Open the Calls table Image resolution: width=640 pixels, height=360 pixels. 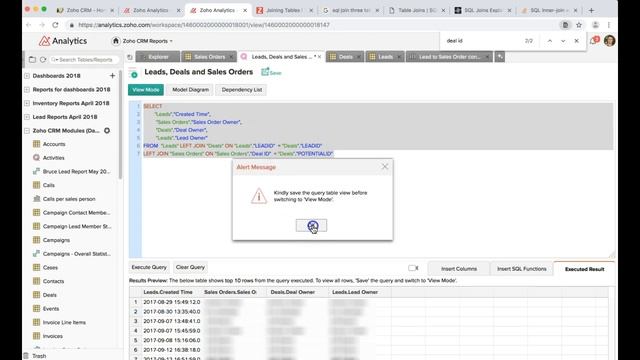[48, 185]
